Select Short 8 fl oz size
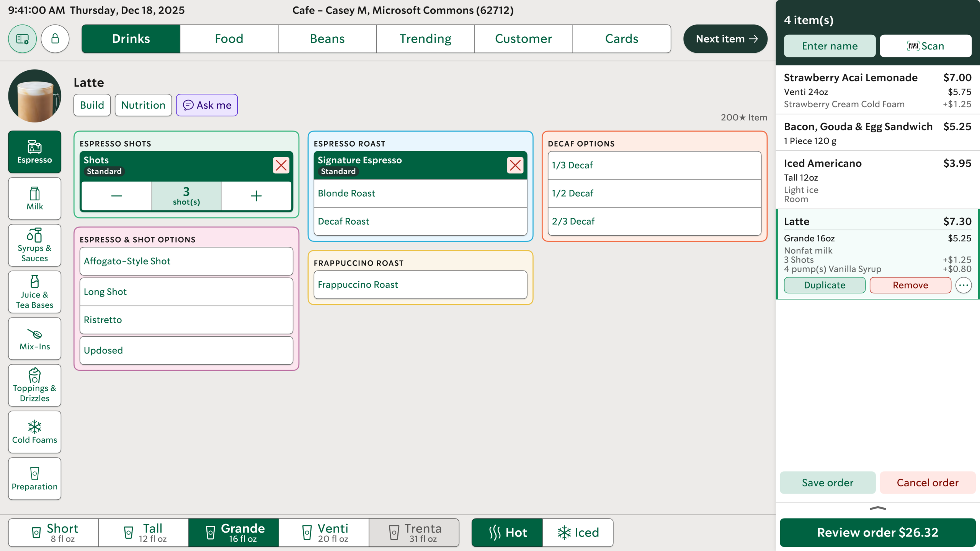 click(54, 533)
